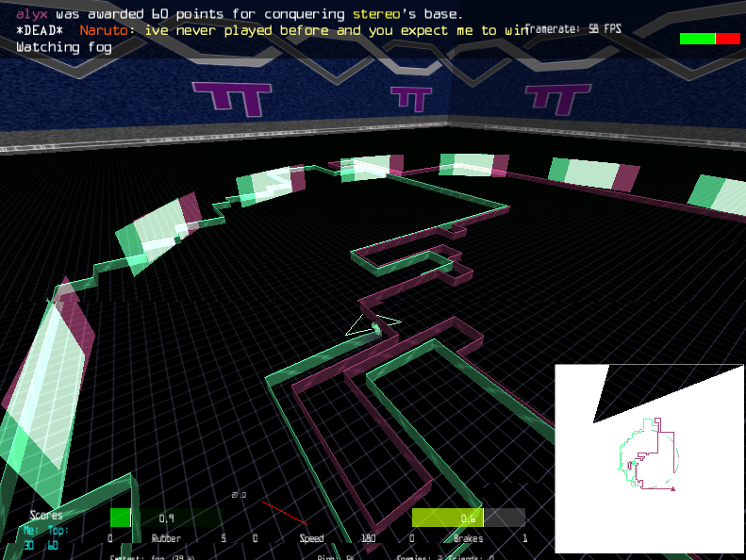This screenshot has width=746, height=560.
Task: Click the purple cycle marker on the minimap
Action: (672, 489)
